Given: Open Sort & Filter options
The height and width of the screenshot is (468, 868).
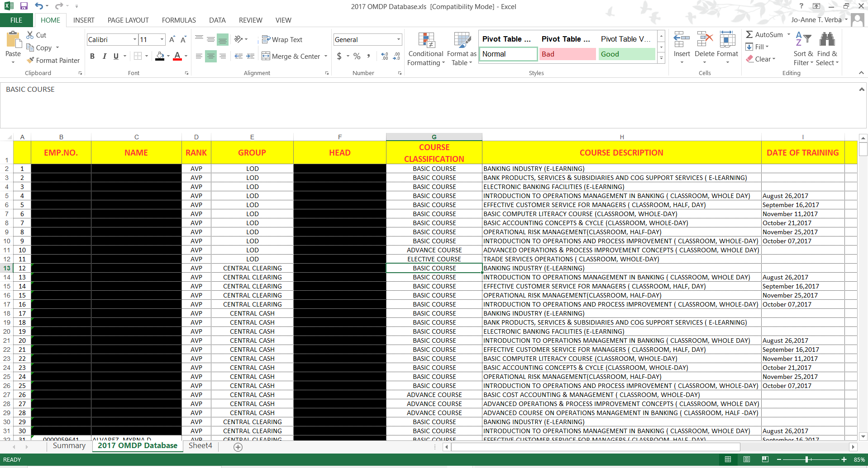Looking at the screenshot, I should click(803, 49).
